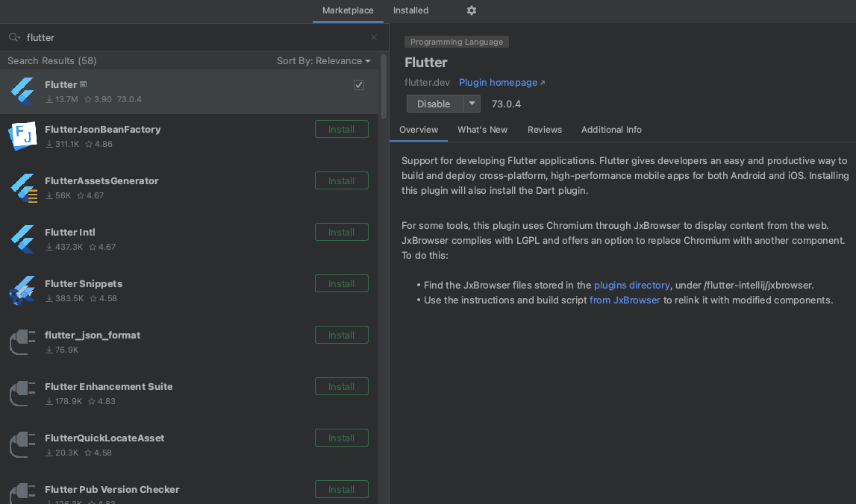Select the Flutter plugin row title

(61, 84)
